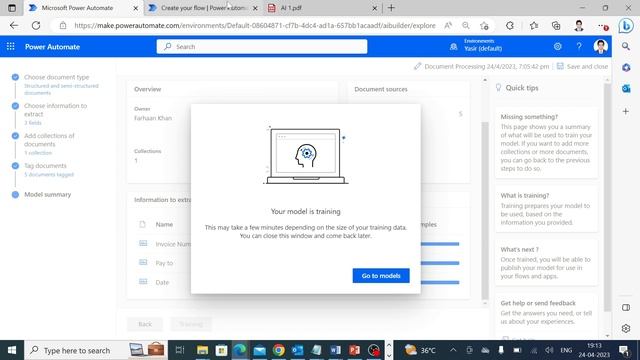Select Choose document type step
640x360 pixels.
(x=56, y=77)
